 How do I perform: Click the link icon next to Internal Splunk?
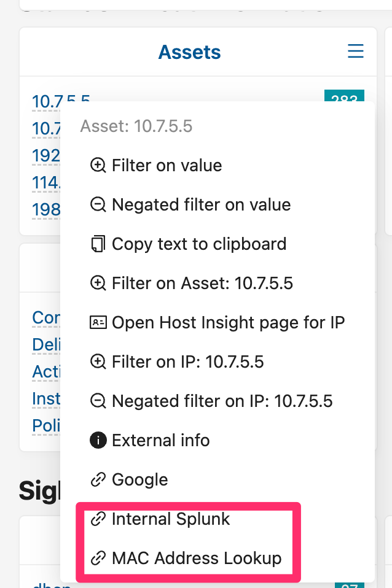(x=98, y=519)
